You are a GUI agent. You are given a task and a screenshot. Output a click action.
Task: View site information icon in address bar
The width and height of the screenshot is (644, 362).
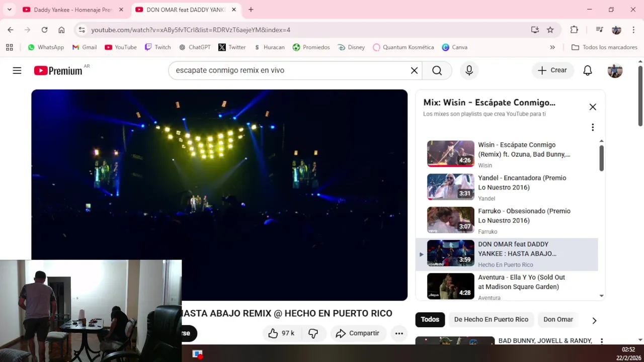[82, 30]
